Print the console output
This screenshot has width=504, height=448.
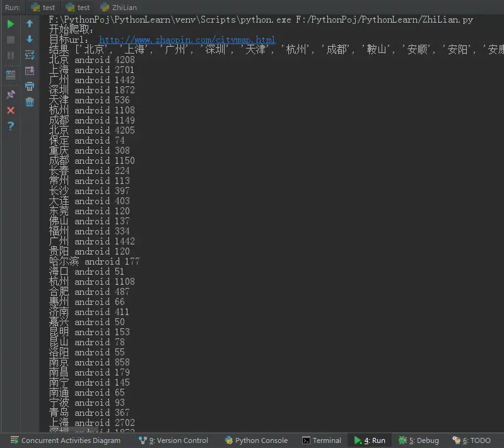click(30, 86)
